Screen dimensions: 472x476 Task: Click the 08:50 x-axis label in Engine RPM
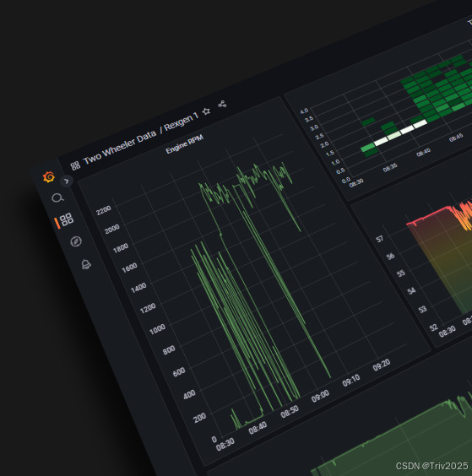(x=290, y=412)
